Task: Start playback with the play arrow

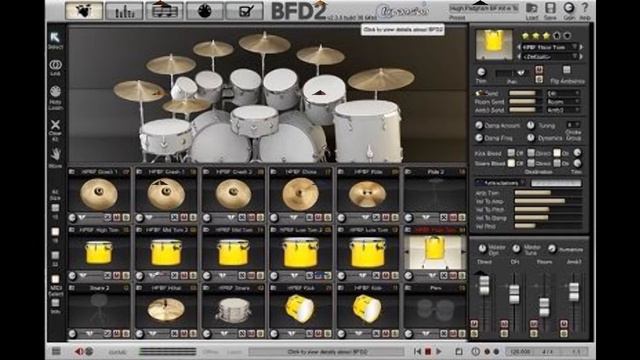Action: tap(439, 351)
